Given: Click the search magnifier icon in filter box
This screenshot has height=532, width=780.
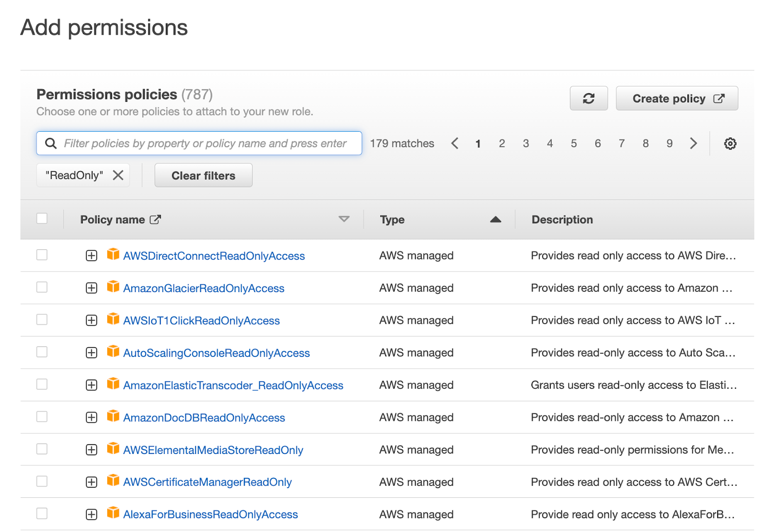Looking at the screenshot, I should pos(51,143).
